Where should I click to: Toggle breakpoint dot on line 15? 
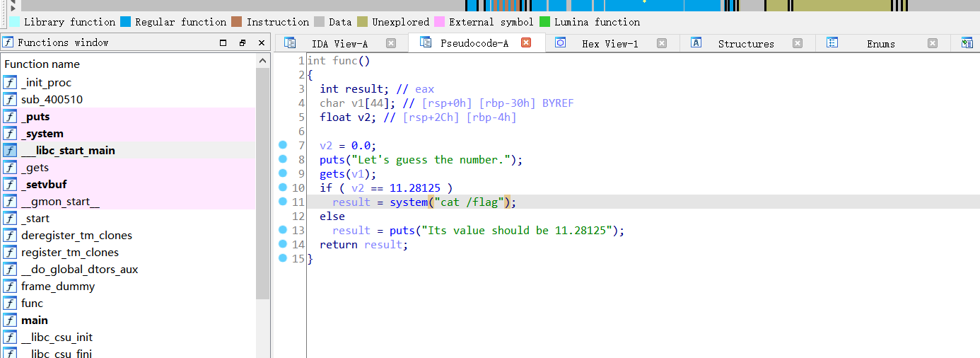pyautogui.click(x=283, y=258)
